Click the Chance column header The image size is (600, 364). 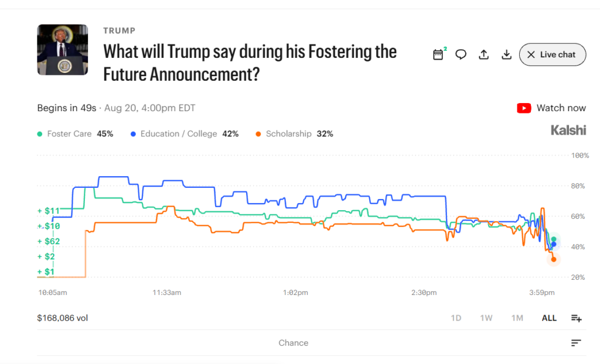tap(293, 343)
